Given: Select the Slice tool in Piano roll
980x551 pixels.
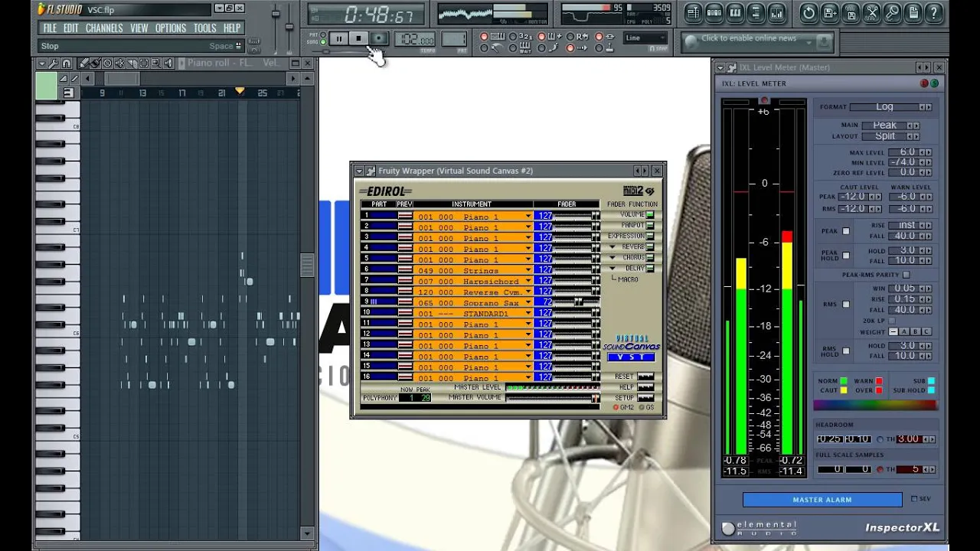Looking at the screenshot, I should [x=132, y=64].
